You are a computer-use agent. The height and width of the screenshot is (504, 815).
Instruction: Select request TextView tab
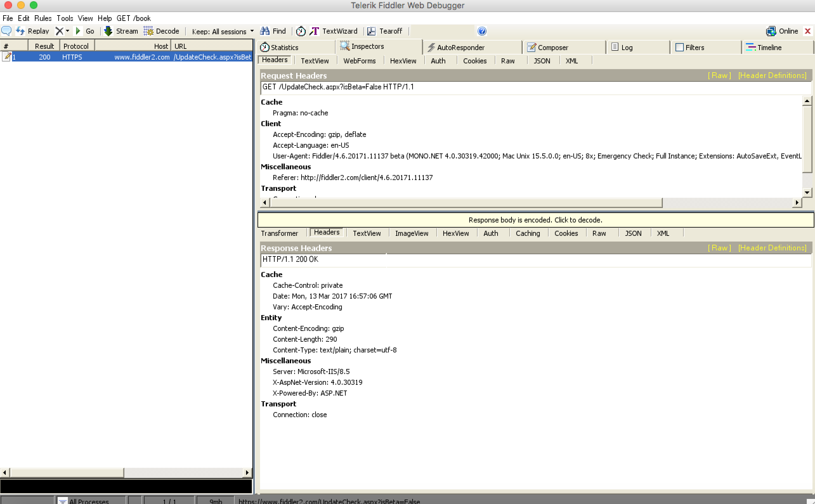click(315, 61)
